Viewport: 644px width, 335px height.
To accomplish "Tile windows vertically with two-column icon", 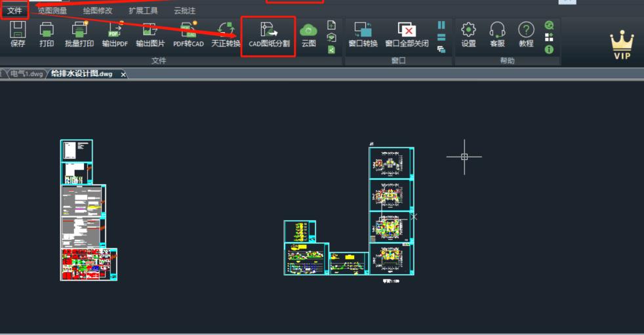I will tap(441, 25).
